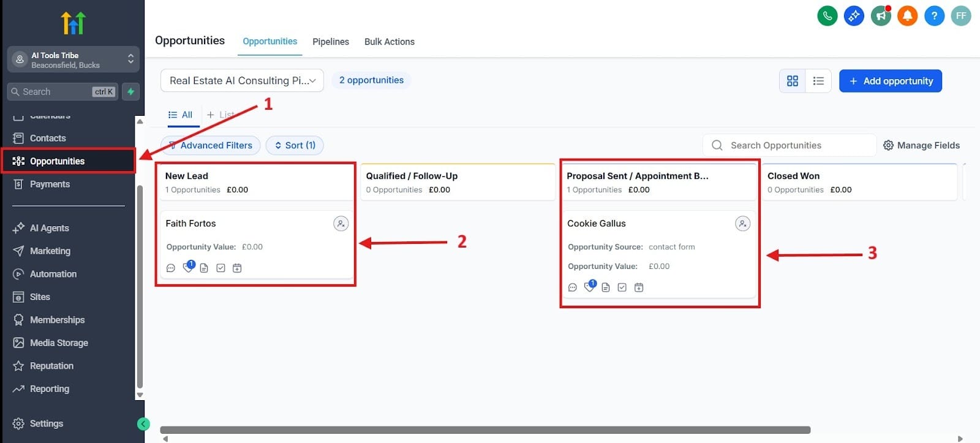Open conversation icon on Cookie Gallus card
The height and width of the screenshot is (443, 980).
(573, 287)
